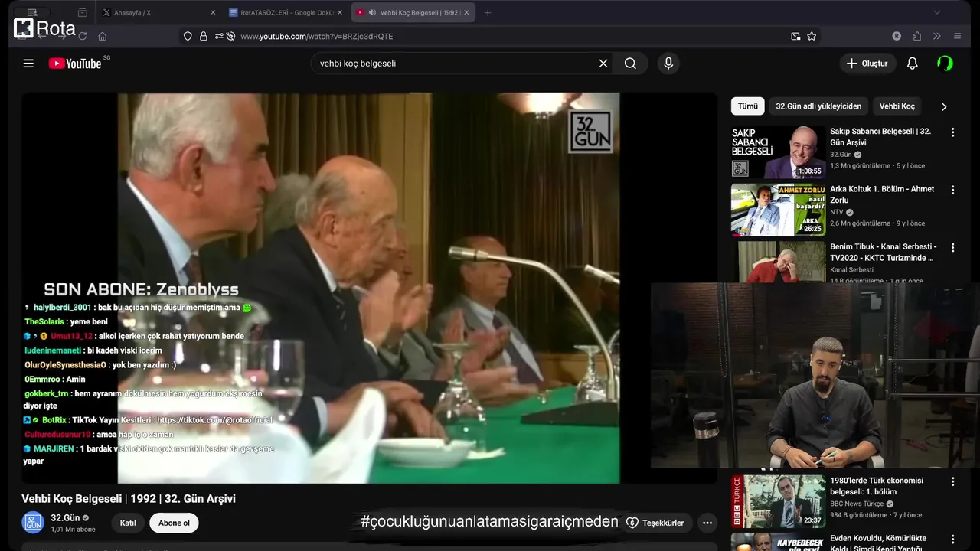This screenshot has width=980, height=551.
Task: Show more toolbar tools chevrons
Action: pos(936,36)
